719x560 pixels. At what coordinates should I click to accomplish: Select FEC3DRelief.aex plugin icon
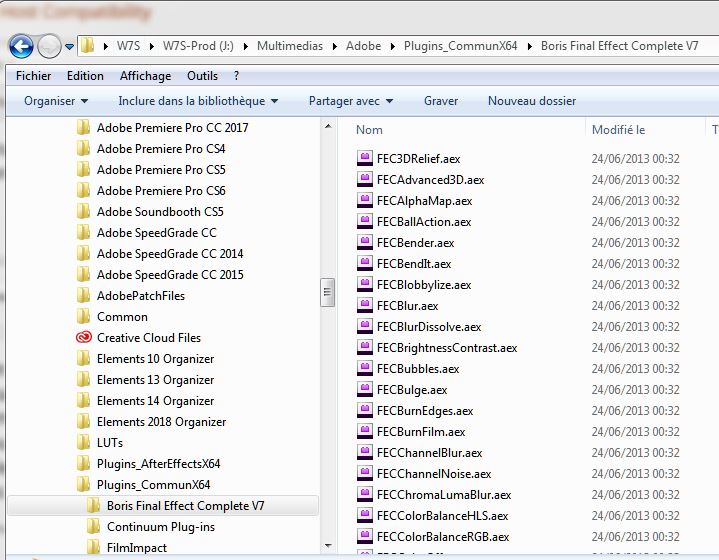(365, 158)
